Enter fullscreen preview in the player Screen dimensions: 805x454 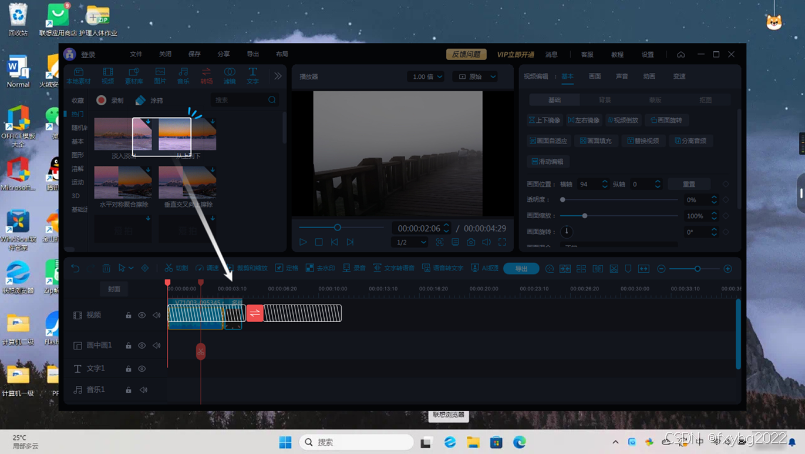pyautogui.click(x=501, y=242)
